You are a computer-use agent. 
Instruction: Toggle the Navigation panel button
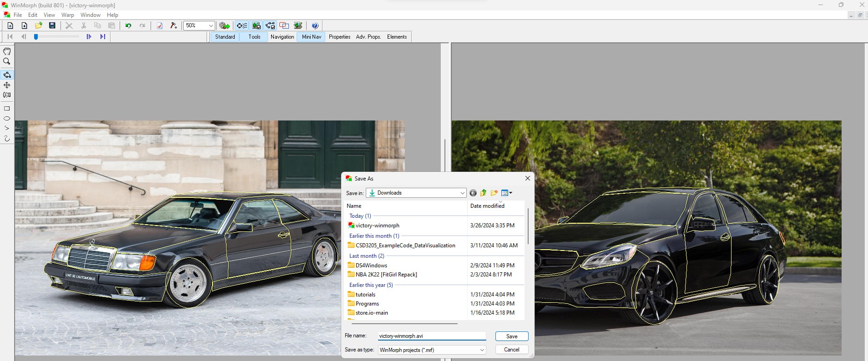[282, 37]
